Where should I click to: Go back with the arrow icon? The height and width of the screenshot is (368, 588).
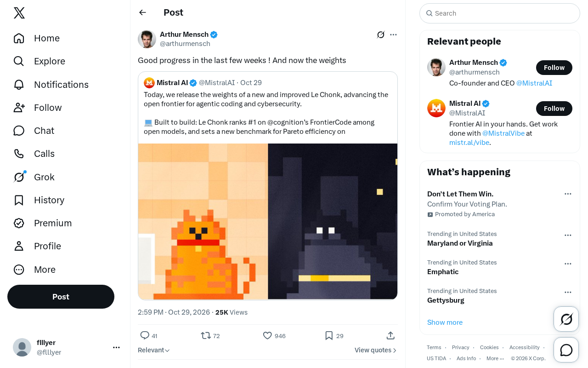(x=143, y=12)
